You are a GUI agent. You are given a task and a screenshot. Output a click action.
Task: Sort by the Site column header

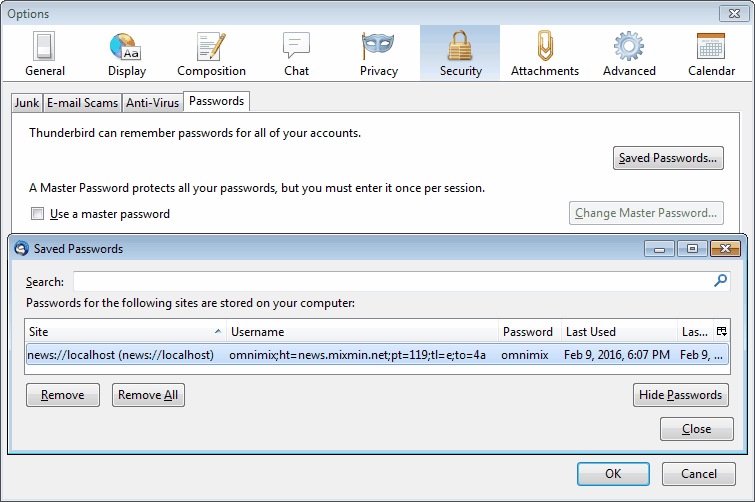click(x=125, y=332)
